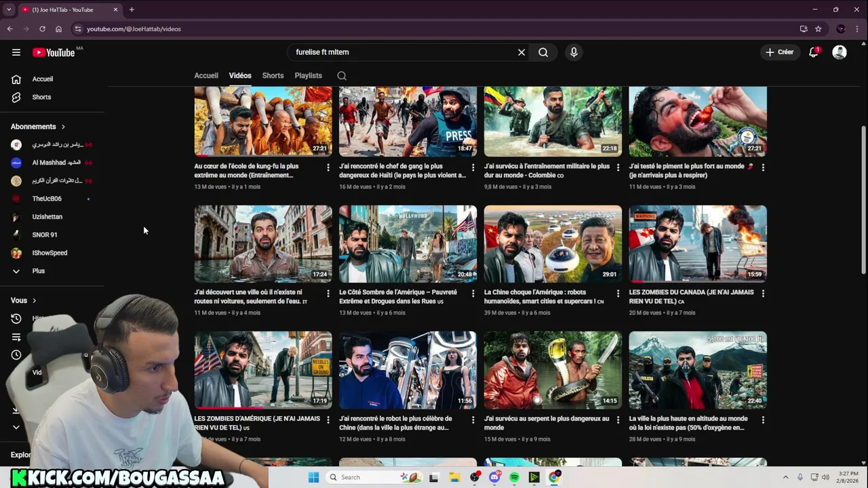Open the flooded Venice city thumbnail
Screen dimensions: 868x488
(263, 244)
